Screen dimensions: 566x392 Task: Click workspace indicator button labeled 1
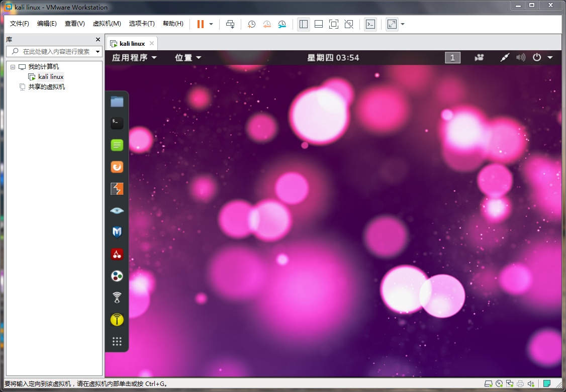(452, 58)
